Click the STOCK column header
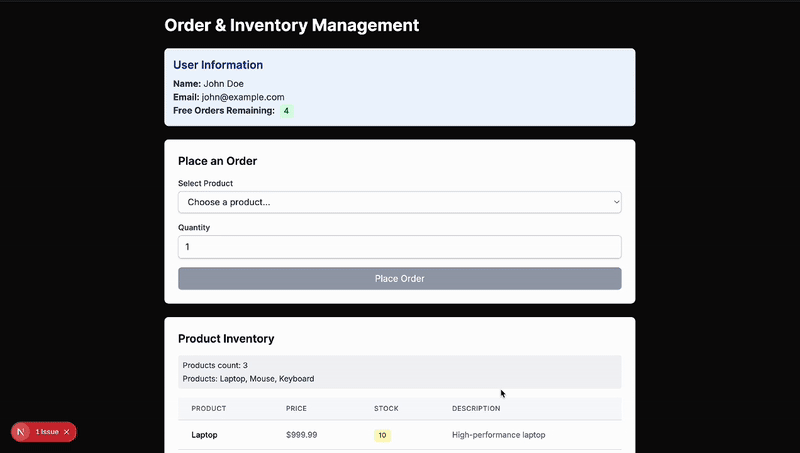Screen dimensions: 800x453 tap(386, 408)
